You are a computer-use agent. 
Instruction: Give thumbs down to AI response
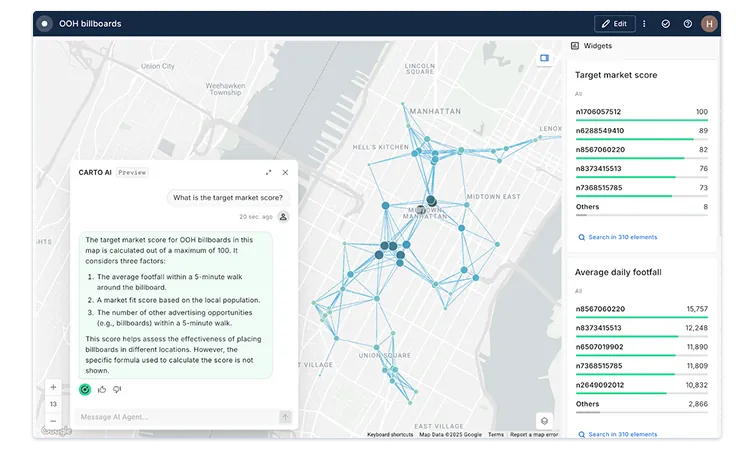click(x=117, y=389)
